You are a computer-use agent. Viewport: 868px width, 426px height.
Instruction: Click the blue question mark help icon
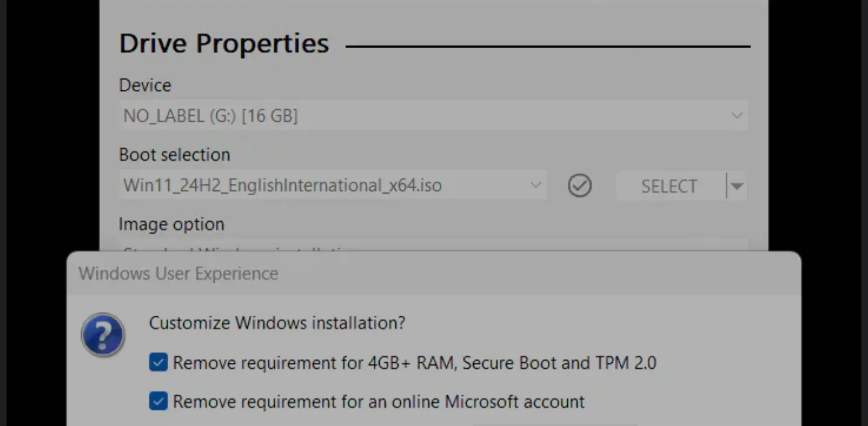pos(102,334)
